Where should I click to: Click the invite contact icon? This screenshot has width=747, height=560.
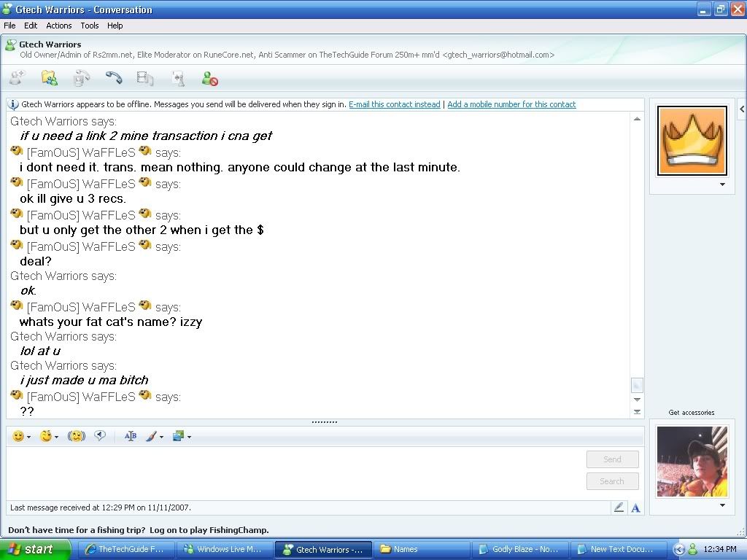[x=17, y=78]
